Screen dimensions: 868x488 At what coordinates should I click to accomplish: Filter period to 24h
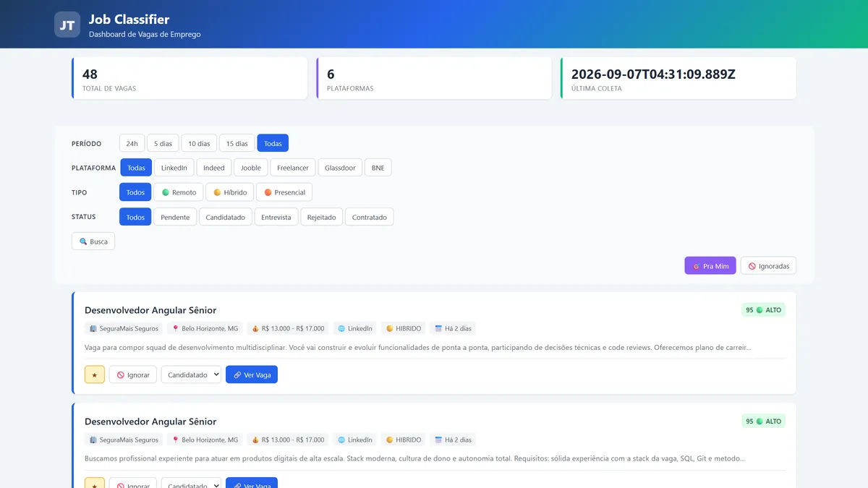(132, 143)
